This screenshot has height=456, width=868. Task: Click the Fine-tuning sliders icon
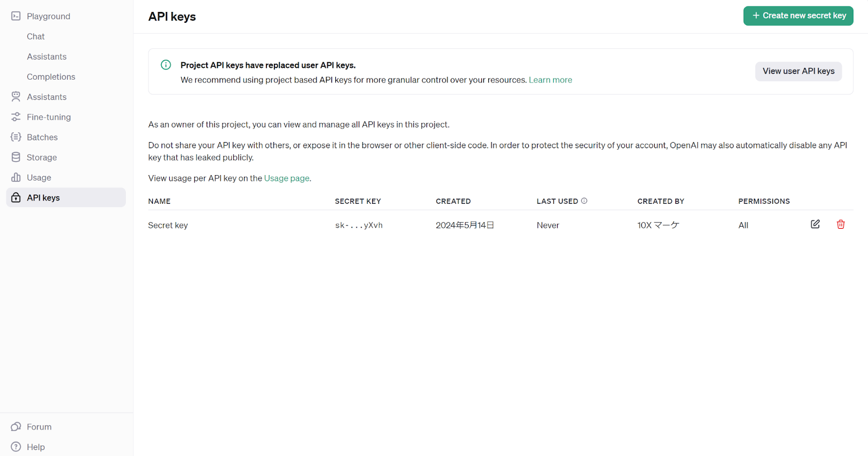(16, 117)
